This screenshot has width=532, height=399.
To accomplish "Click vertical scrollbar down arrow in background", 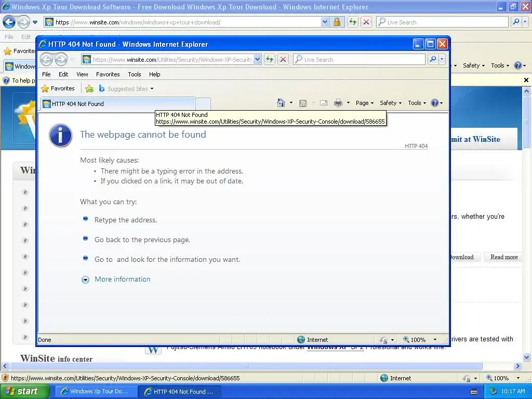I will click(x=526, y=357).
